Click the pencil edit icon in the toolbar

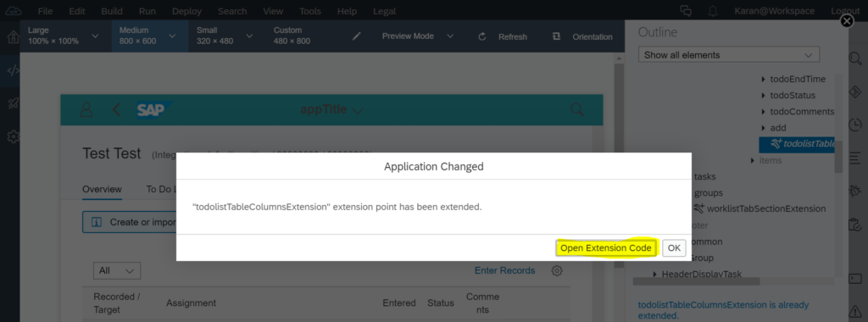(x=357, y=36)
